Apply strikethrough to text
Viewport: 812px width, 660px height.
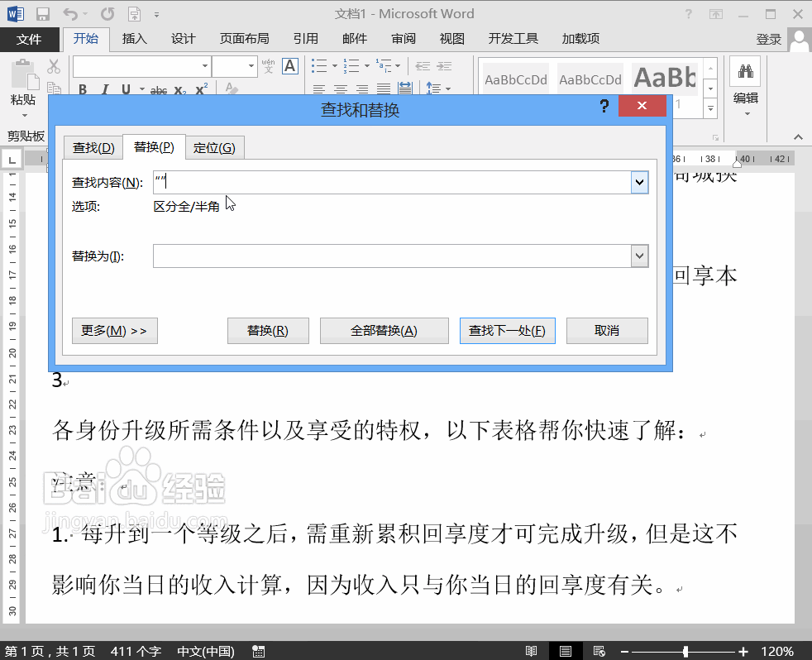pyautogui.click(x=158, y=89)
